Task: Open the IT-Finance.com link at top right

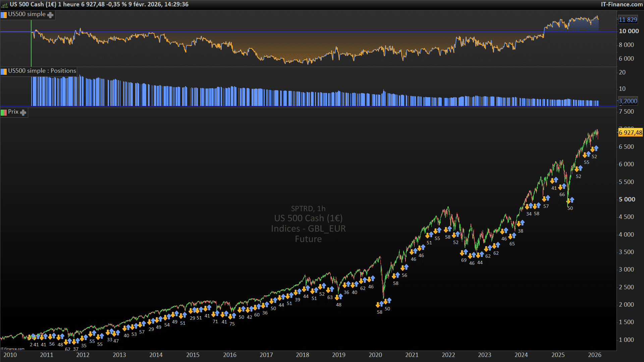Action: click(622, 4)
